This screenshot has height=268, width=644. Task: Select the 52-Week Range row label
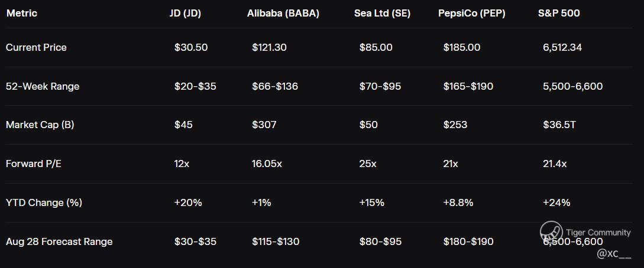click(x=43, y=86)
